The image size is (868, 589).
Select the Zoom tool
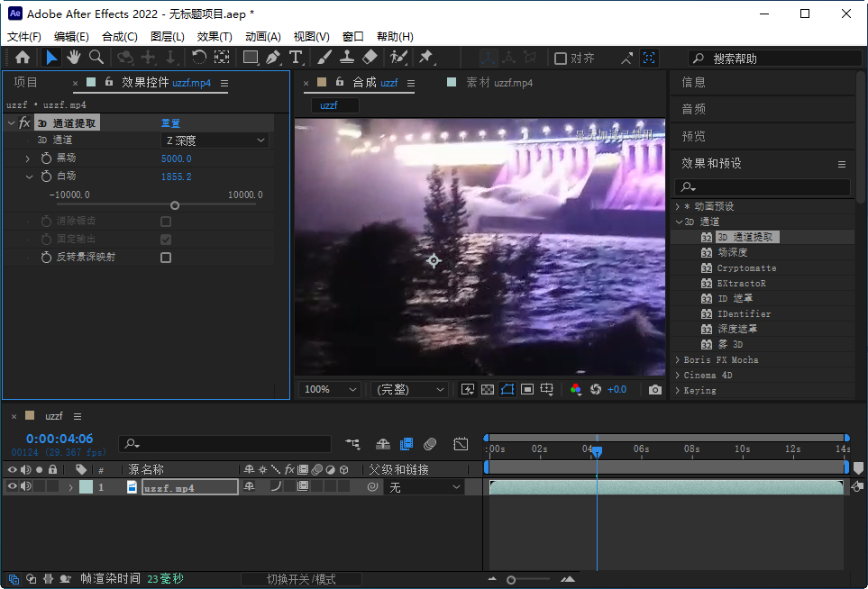[x=96, y=58]
